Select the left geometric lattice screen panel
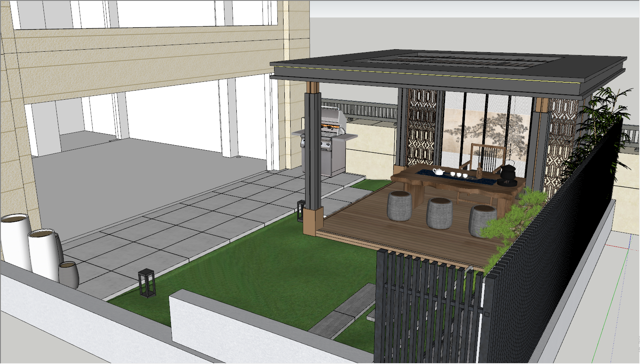Image resolution: width=640 pixels, height=364 pixels. (x=421, y=128)
